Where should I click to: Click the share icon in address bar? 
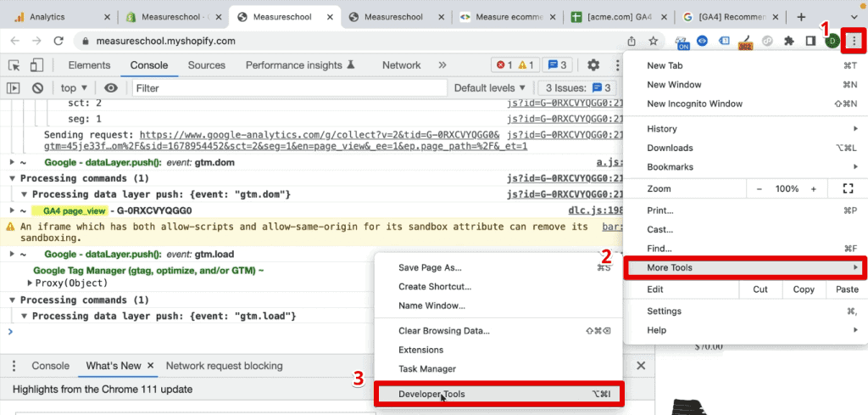point(632,41)
